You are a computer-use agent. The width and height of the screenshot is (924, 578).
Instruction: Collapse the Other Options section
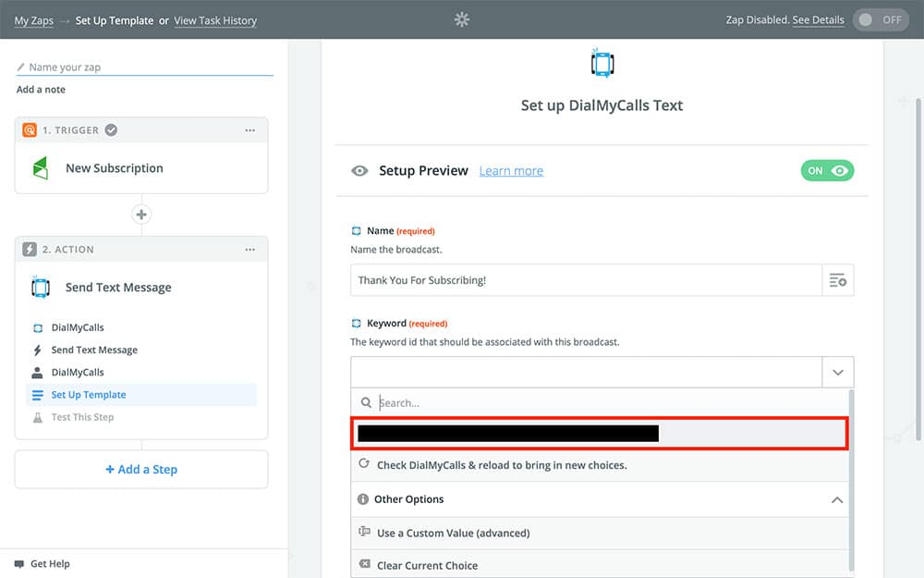[837, 499]
